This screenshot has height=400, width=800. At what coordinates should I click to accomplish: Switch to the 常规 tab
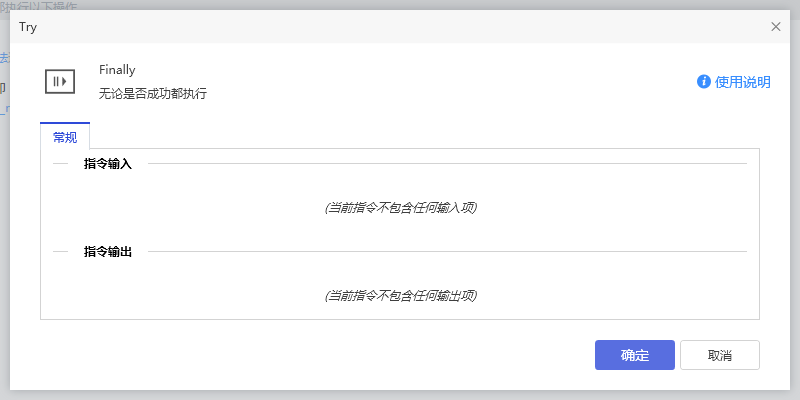click(x=65, y=137)
